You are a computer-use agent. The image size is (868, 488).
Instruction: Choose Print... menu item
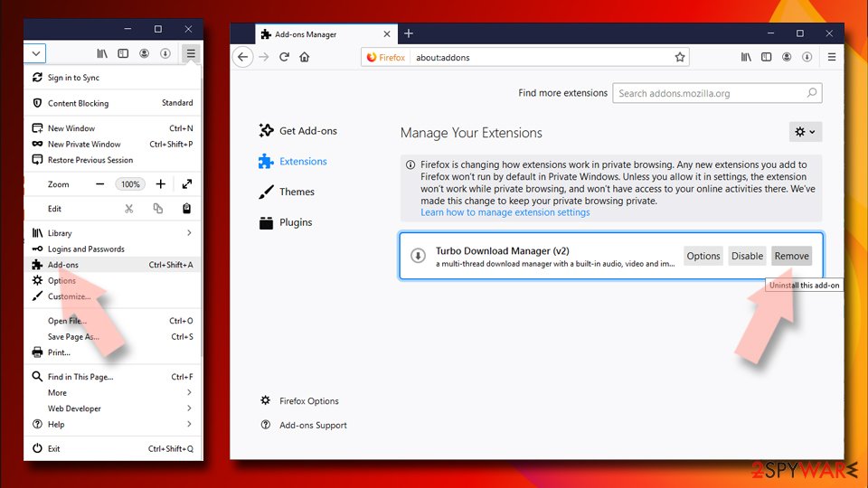(x=113, y=352)
